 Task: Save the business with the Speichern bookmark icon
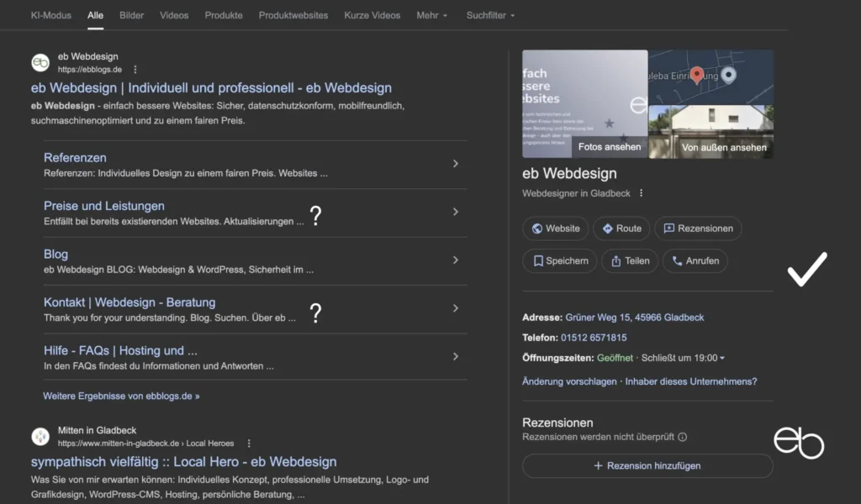[539, 261]
